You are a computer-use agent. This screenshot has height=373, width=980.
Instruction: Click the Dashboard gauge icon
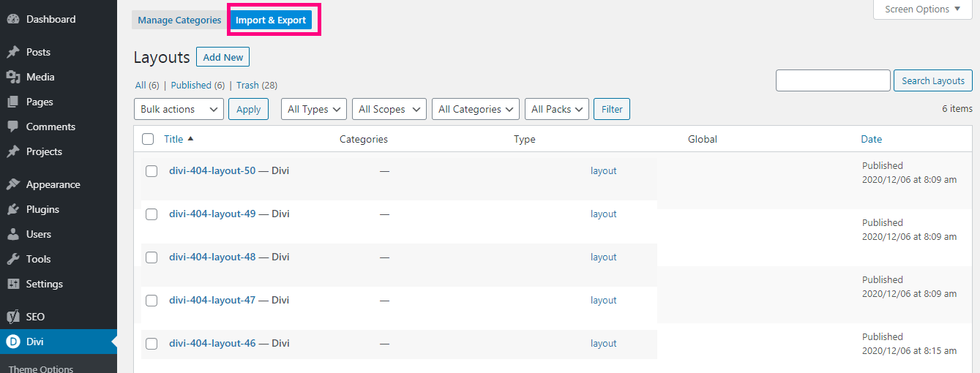(x=12, y=19)
